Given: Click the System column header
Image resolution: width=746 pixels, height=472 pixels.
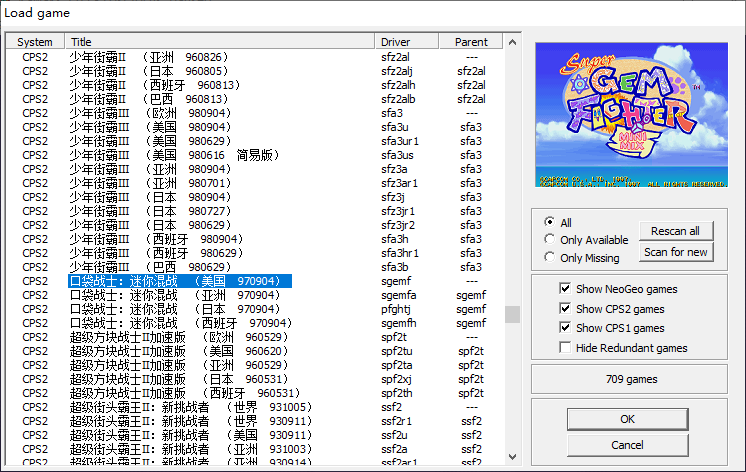Looking at the screenshot, I should (35, 42).
